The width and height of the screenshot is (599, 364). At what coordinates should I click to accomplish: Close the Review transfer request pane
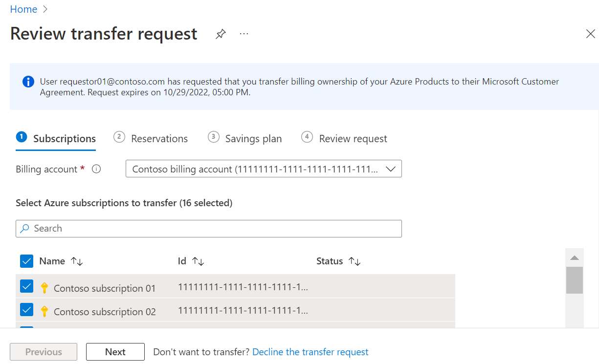click(x=590, y=34)
